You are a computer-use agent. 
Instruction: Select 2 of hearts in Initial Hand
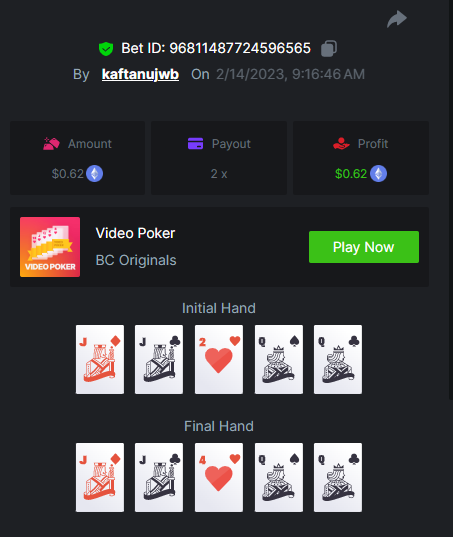coord(219,359)
